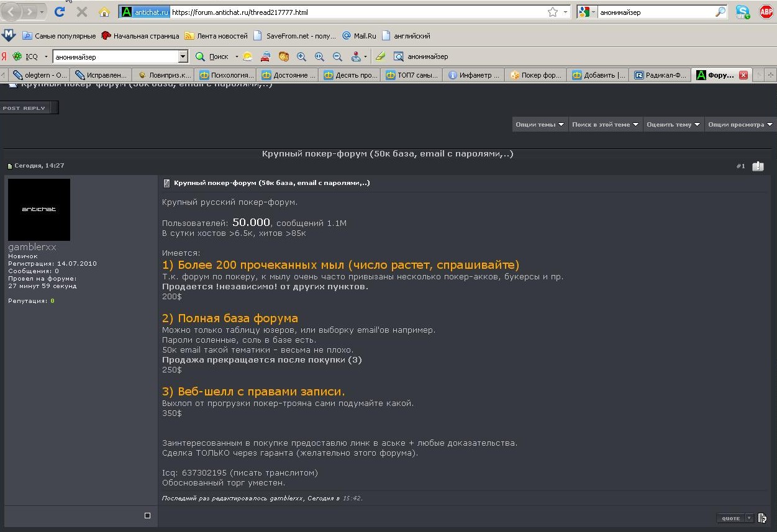This screenshot has width=777, height=532.
Task: Open the ICQ toolbar search combo dropdown arrow
Action: click(183, 56)
